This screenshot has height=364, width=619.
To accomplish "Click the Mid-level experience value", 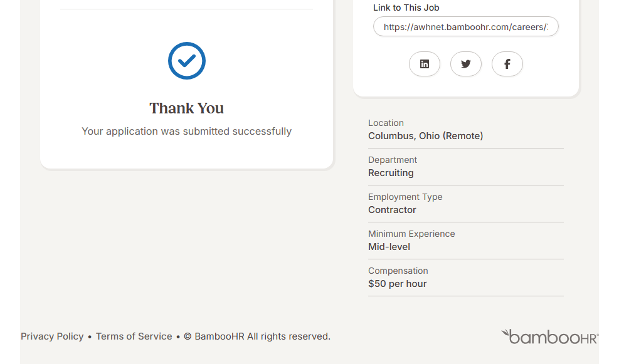I will (x=389, y=247).
